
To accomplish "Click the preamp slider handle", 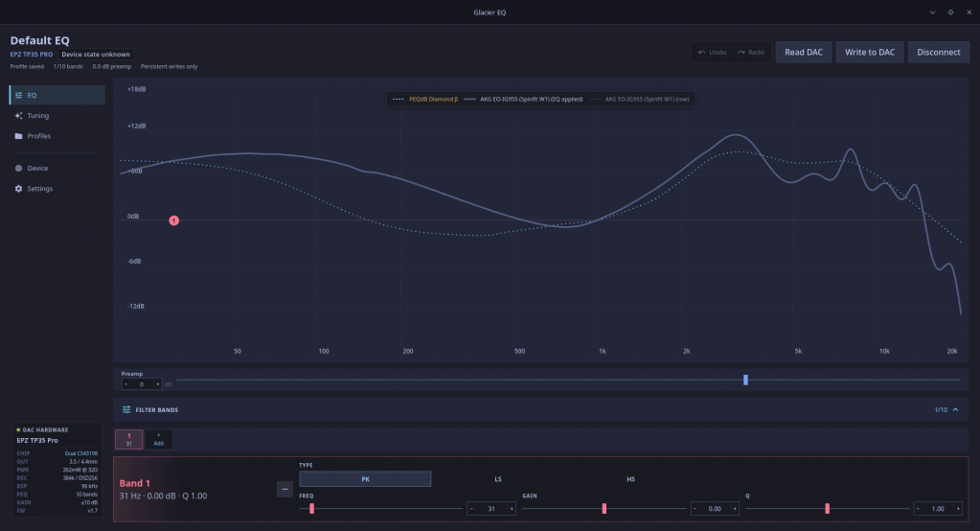I will coord(745,380).
